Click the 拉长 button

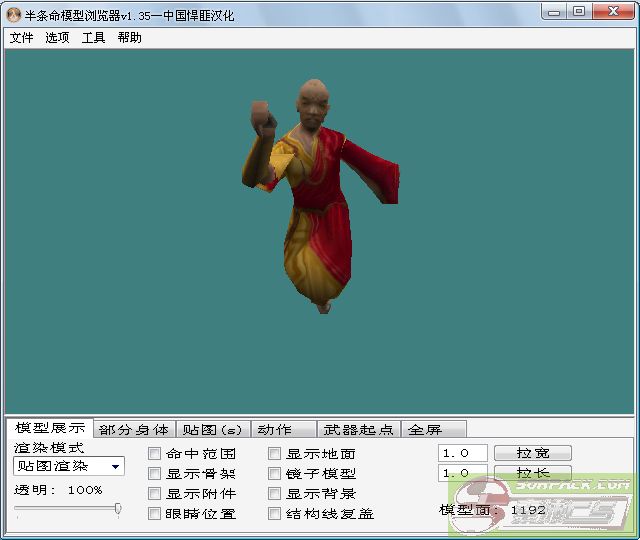[x=531, y=473]
